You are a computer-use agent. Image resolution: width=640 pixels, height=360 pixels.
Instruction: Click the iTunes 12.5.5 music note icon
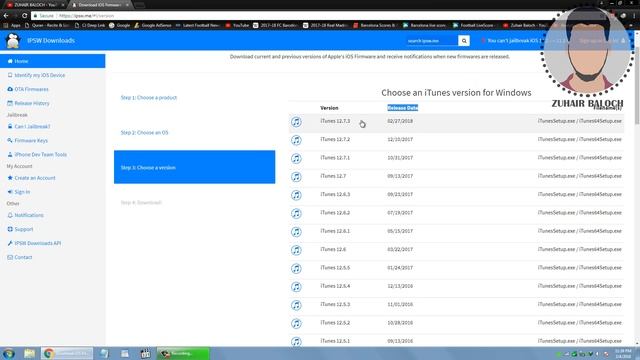point(296,269)
